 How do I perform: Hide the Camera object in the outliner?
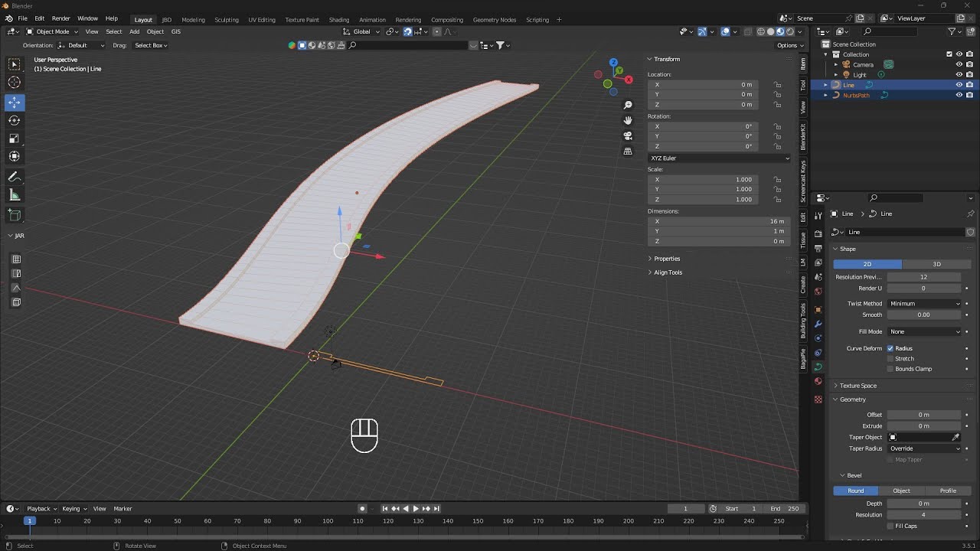[959, 64]
